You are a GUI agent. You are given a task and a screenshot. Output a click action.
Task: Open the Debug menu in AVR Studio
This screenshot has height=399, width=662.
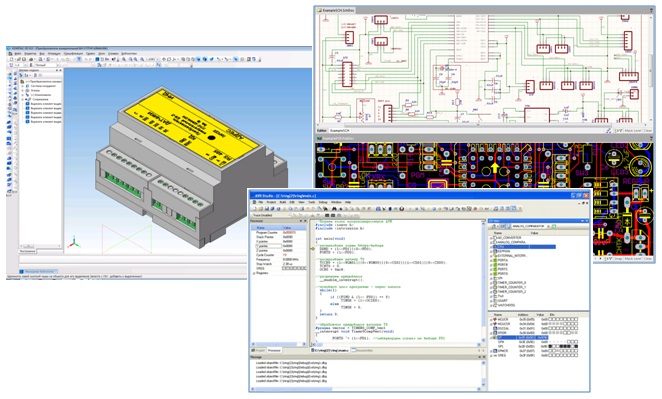[x=323, y=202]
